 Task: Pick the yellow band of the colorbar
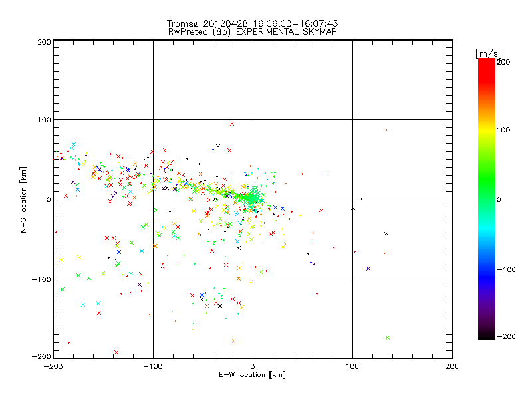click(487, 130)
